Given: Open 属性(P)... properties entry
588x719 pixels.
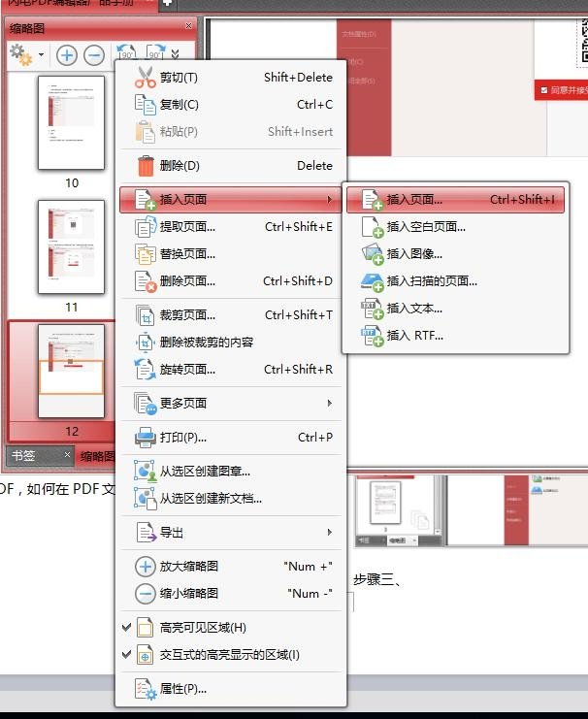Looking at the screenshot, I should 232,689.
